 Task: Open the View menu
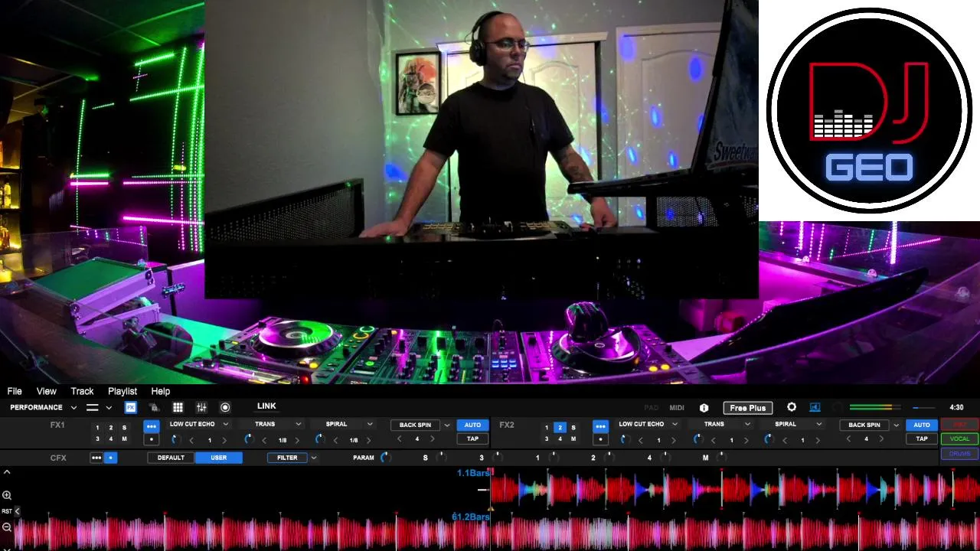point(47,391)
